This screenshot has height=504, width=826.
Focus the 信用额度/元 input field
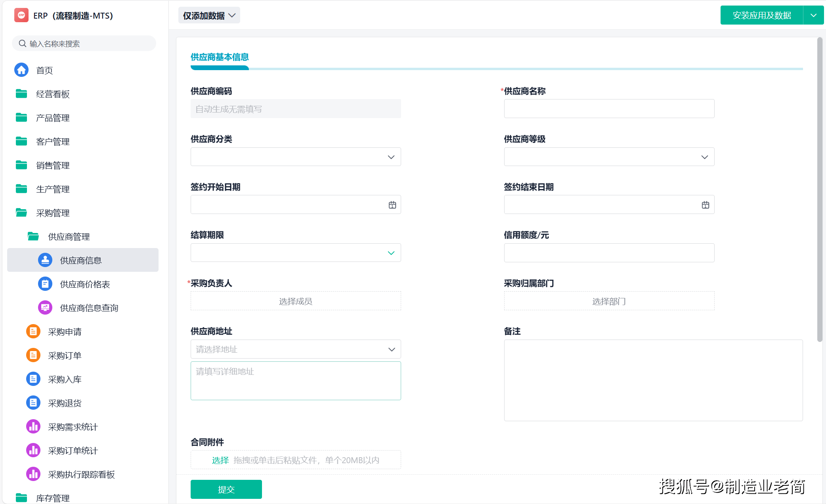(x=609, y=253)
